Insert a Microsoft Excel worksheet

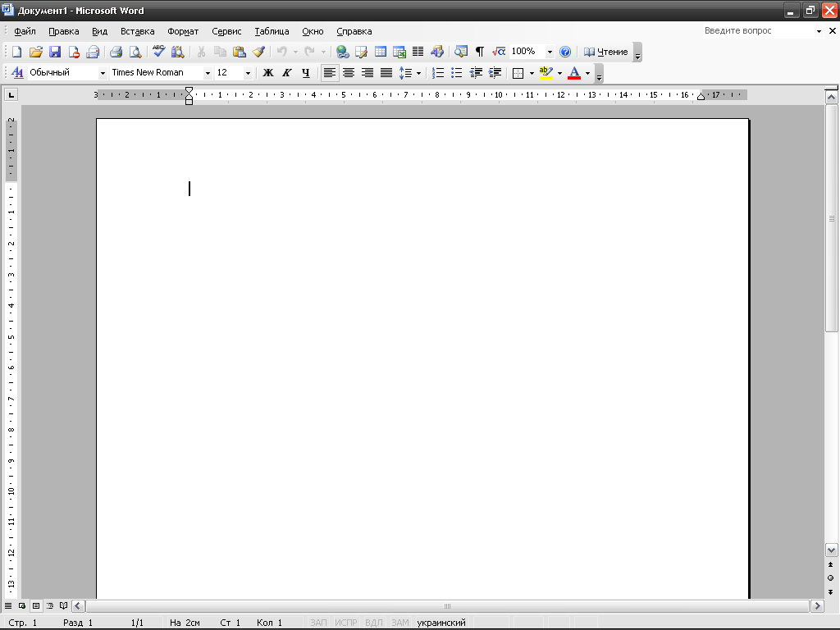(x=399, y=52)
